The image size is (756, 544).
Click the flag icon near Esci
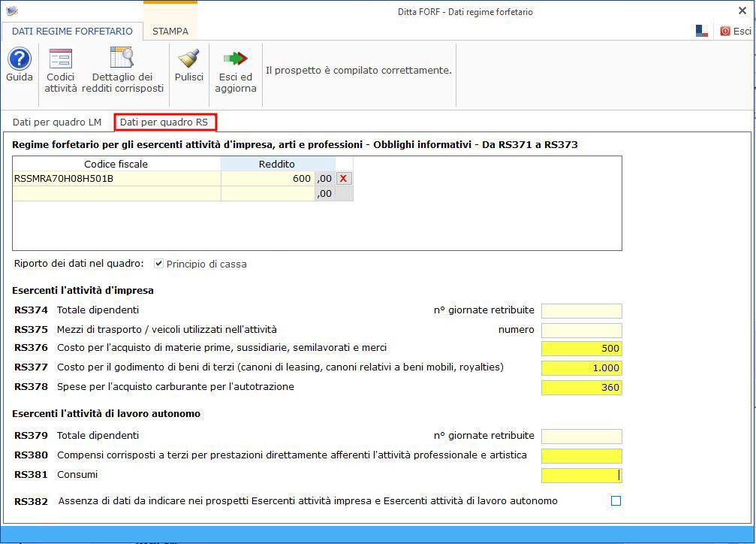point(701,31)
